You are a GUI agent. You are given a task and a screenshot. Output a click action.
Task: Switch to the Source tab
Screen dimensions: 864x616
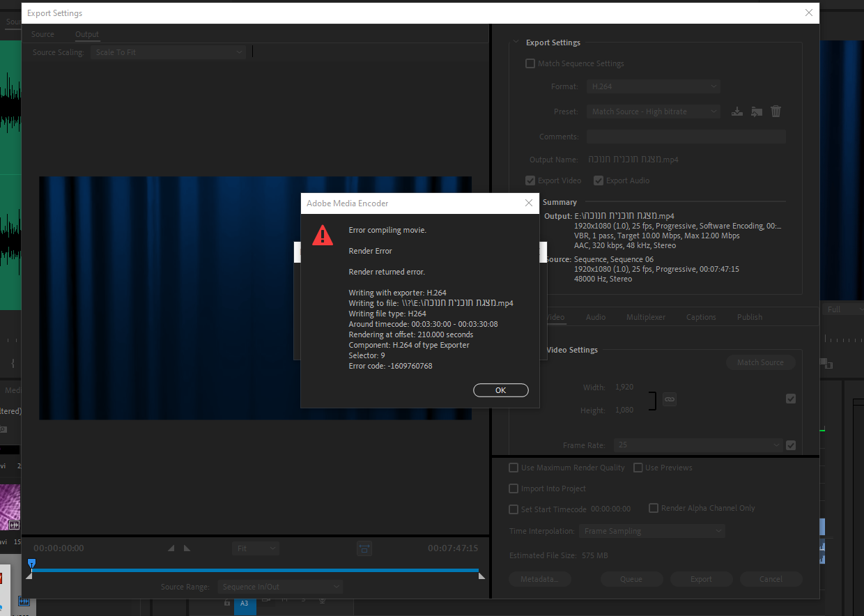pyautogui.click(x=43, y=34)
